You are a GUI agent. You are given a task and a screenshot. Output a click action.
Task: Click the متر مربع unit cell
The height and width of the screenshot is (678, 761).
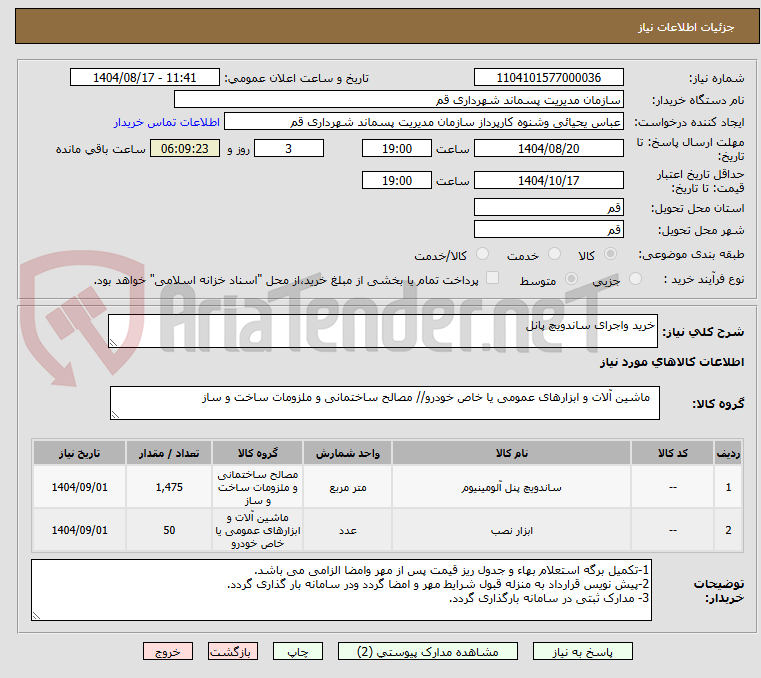347,487
